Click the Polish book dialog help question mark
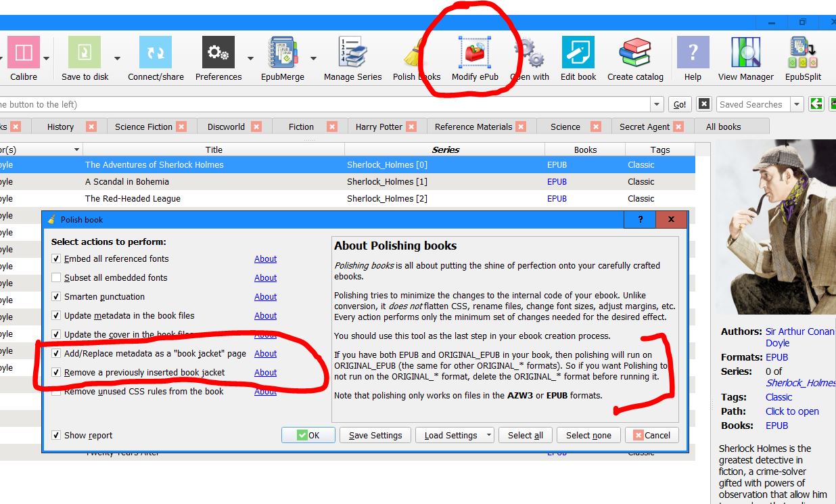The height and width of the screenshot is (504, 836). (x=640, y=220)
